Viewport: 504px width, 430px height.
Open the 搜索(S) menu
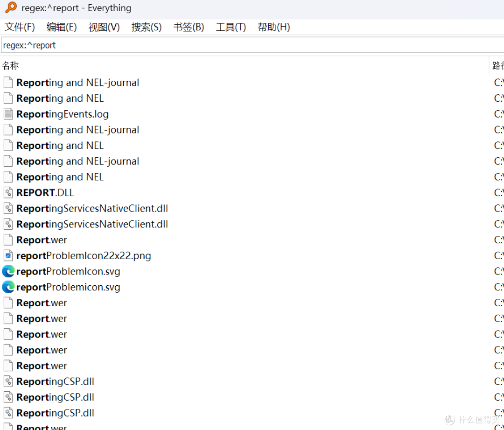click(x=146, y=27)
